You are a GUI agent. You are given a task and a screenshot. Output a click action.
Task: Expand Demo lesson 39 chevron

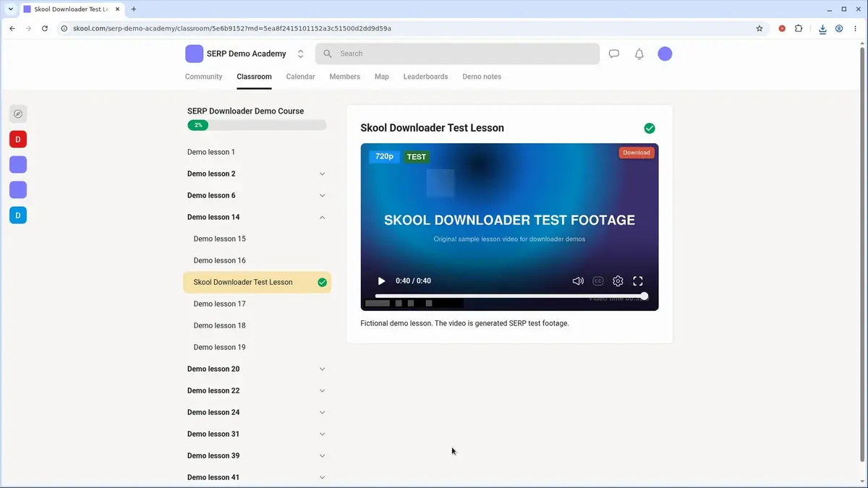[323, 455]
